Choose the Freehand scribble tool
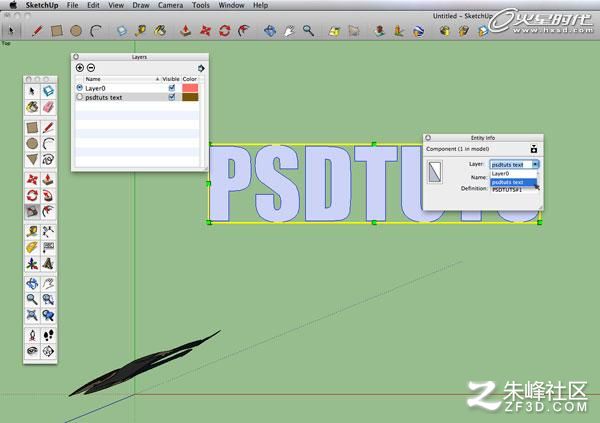 [48, 159]
